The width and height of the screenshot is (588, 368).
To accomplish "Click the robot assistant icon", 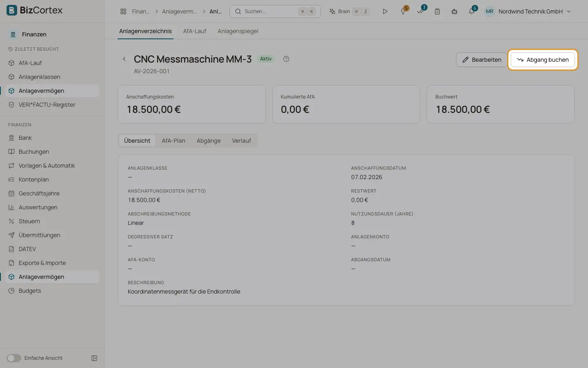I will [x=454, y=11].
